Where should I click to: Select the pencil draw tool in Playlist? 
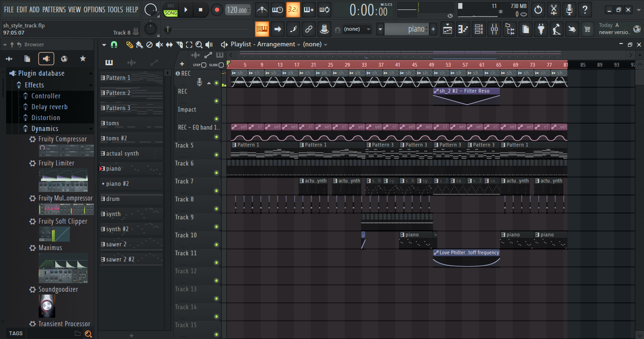[x=129, y=44]
